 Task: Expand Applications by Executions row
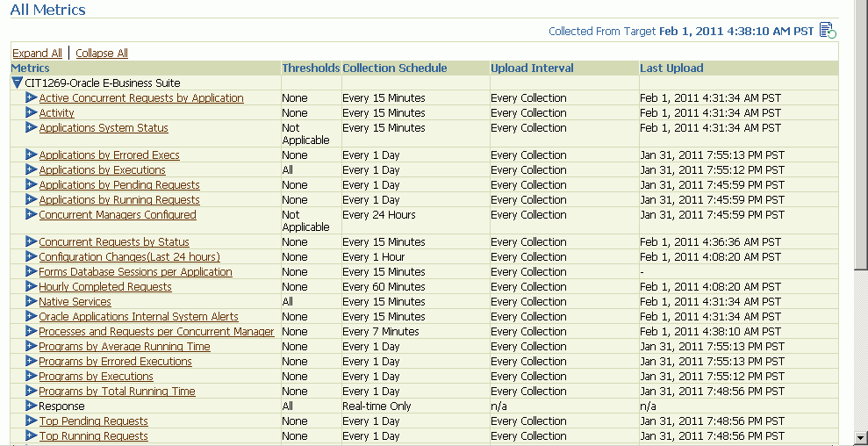tap(32, 169)
